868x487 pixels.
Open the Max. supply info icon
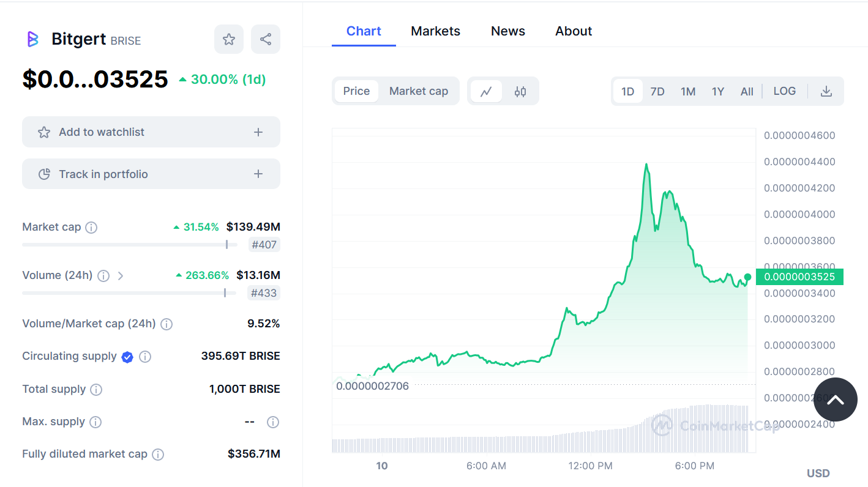point(95,422)
